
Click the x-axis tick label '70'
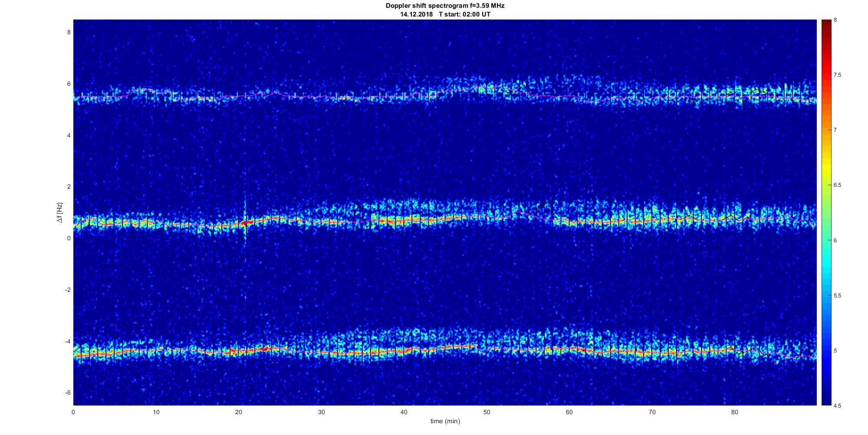point(652,412)
